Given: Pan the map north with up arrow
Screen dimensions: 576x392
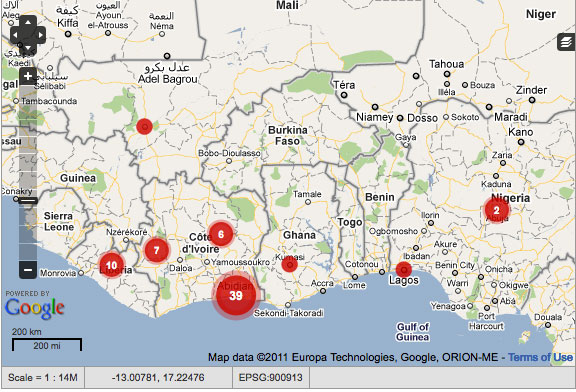Looking at the screenshot, I should [28, 23].
